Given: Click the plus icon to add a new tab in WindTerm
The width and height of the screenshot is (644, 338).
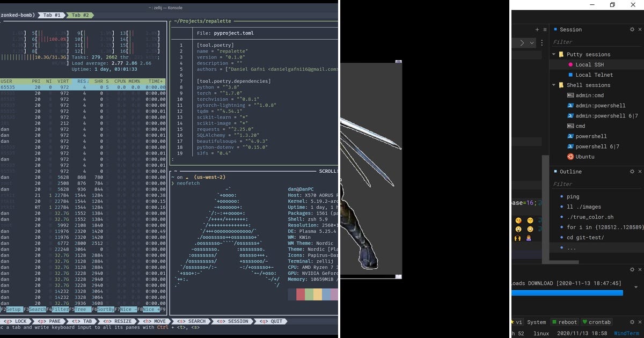Looking at the screenshot, I should coord(537,30).
